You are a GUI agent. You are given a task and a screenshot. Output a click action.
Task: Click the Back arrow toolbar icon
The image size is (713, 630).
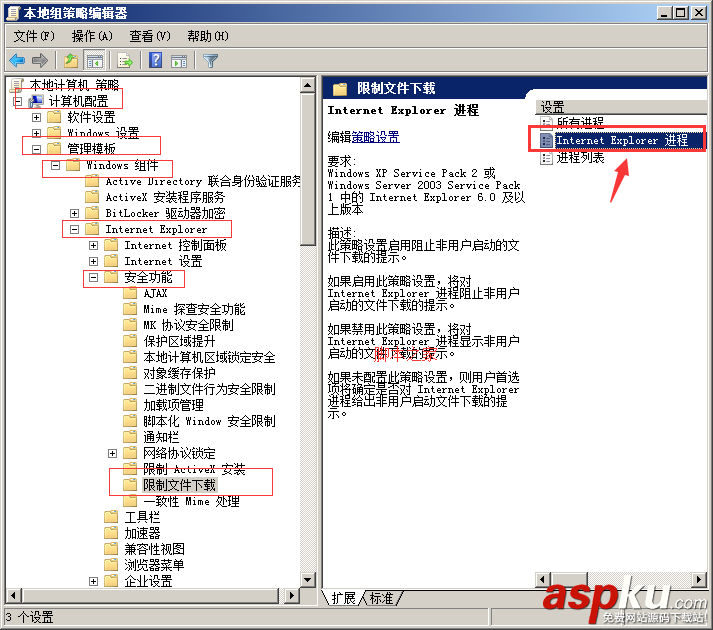[17, 60]
